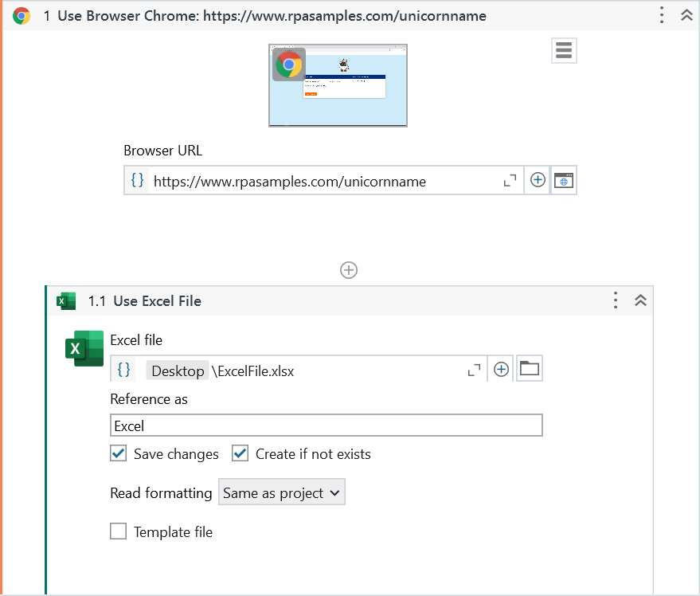Click the Reference as input showing Excel
700x596 pixels.
coord(327,425)
